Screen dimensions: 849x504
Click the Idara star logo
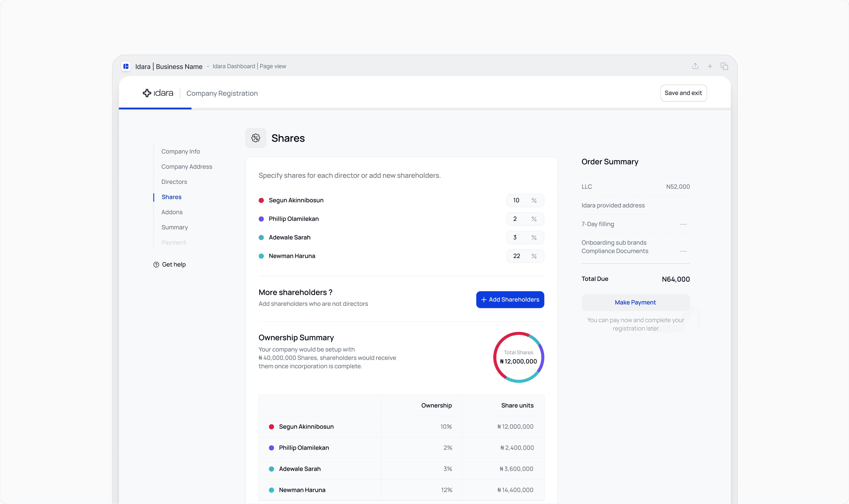(x=147, y=93)
